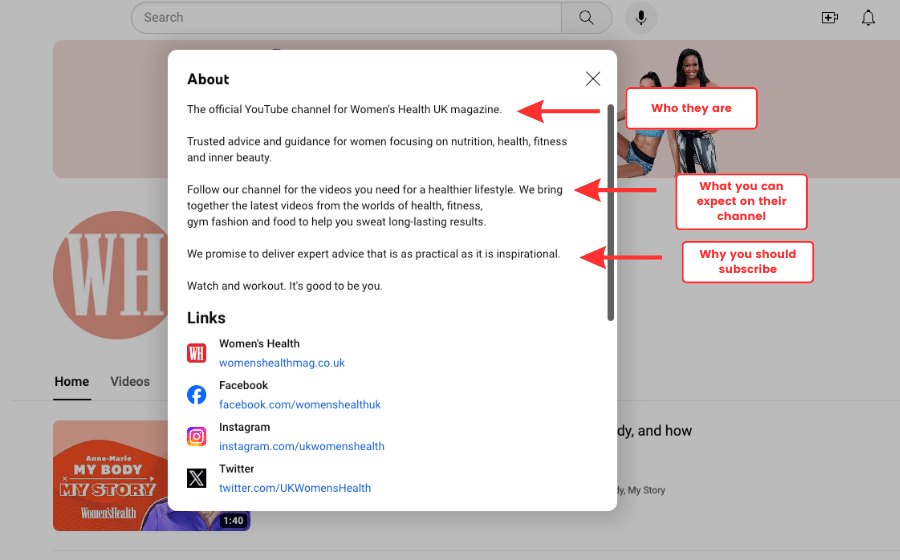Click the About dialog scrollbar
Image resolution: width=900 pixels, height=560 pixels.
(x=611, y=210)
